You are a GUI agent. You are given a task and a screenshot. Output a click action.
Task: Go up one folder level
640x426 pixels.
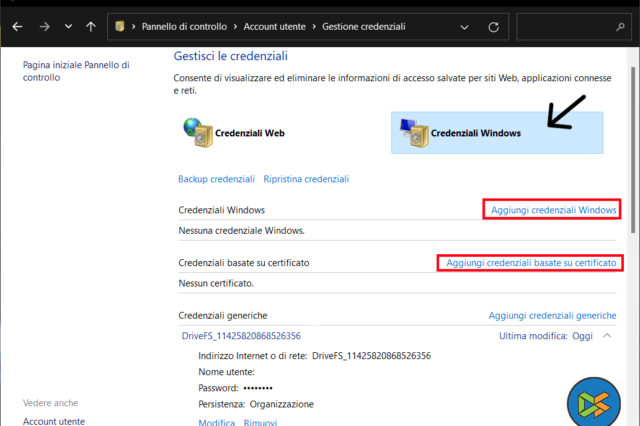(x=91, y=27)
